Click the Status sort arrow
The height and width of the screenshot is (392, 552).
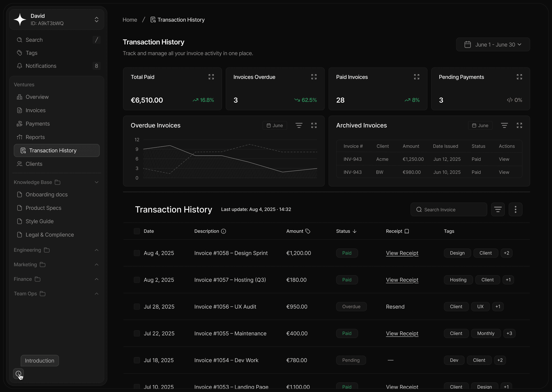click(x=354, y=231)
